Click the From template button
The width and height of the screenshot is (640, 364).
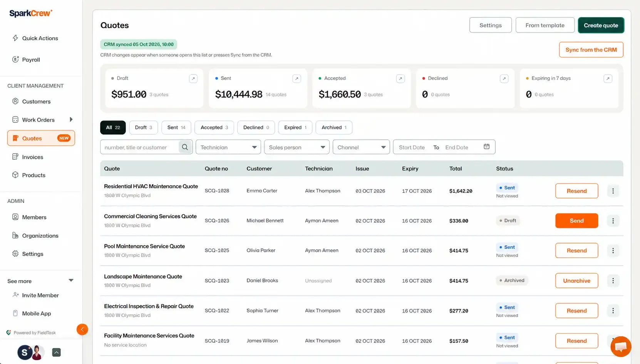coord(545,25)
